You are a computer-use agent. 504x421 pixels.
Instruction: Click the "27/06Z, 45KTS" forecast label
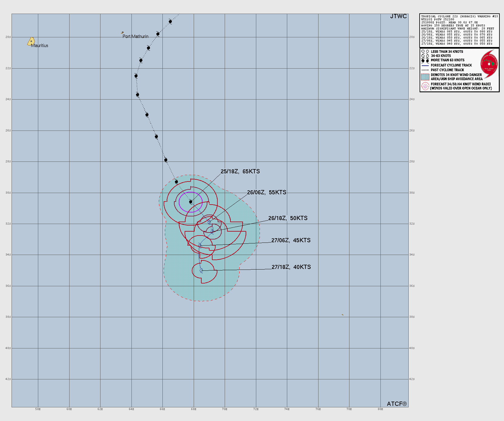(291, 240)
